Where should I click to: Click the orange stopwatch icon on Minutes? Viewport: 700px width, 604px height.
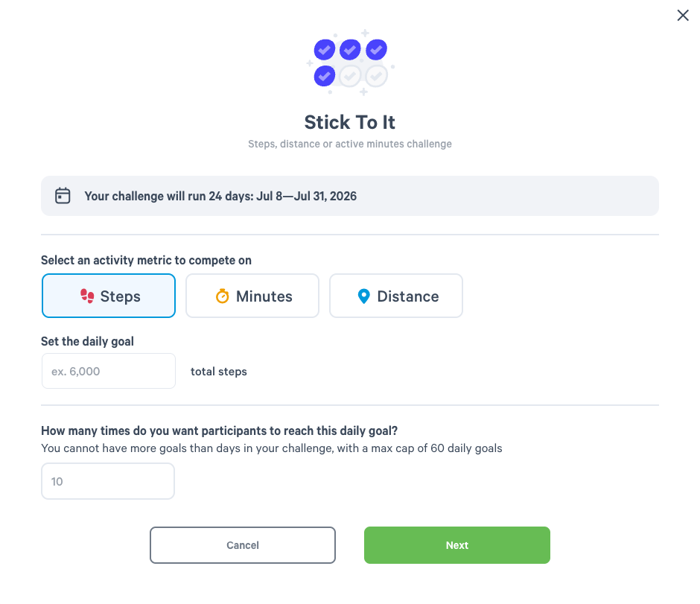tap(223, 296)
